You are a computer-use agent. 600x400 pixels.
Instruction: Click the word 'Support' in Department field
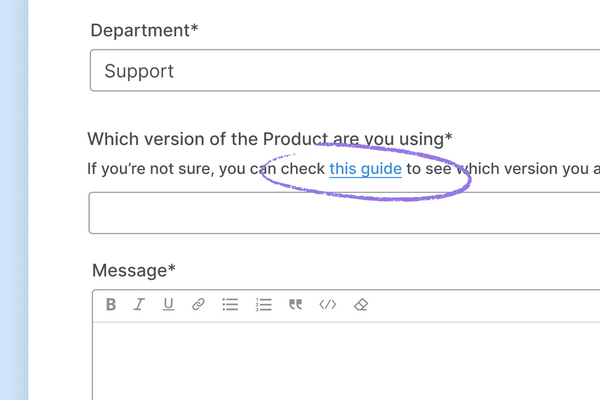(139, 71)
